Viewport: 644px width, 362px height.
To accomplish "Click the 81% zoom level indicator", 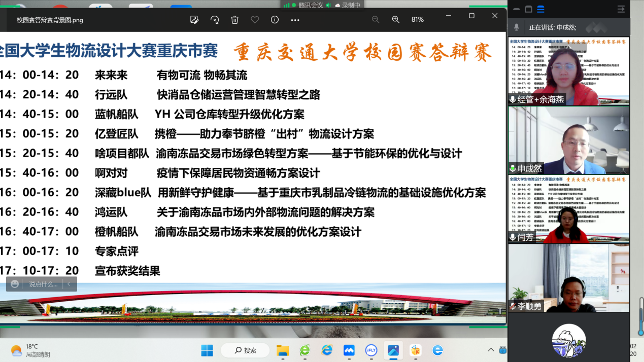I will 417,20.
